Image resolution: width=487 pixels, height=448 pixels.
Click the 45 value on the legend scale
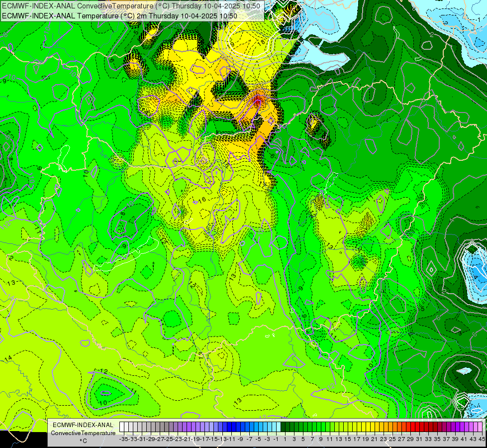482,439
